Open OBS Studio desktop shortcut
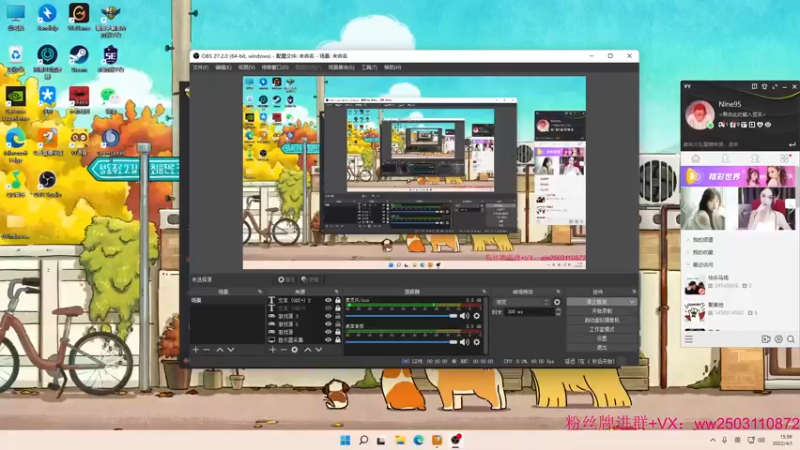Image resolution: width=800 pixels, height=450 pixels. (x=47, y=184)
